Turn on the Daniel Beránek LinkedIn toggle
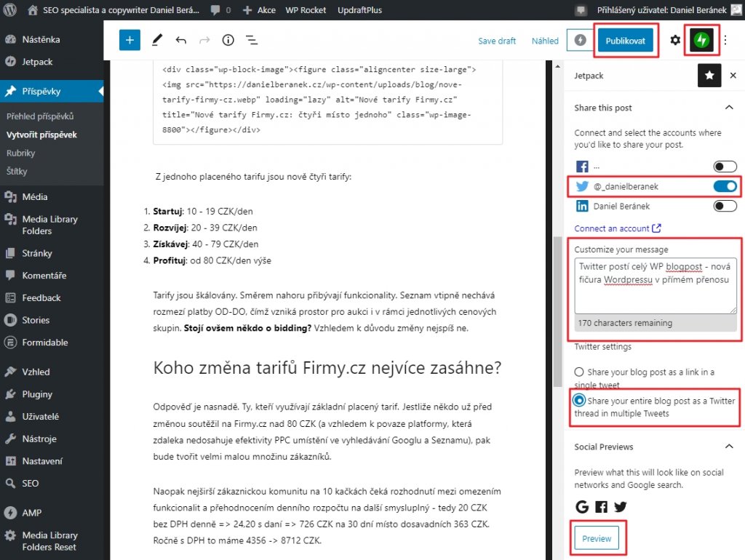This screenshot has height=560, width=745. (x=725, y=207)
